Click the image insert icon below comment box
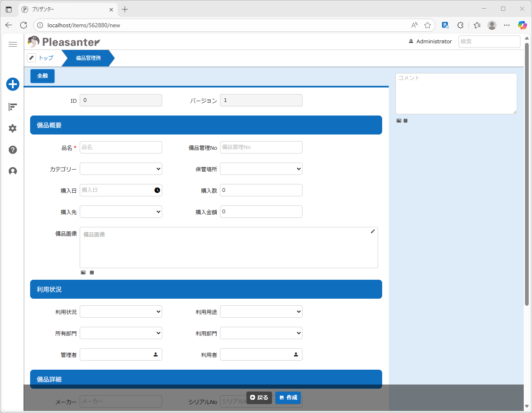 [x=399, y=121]
